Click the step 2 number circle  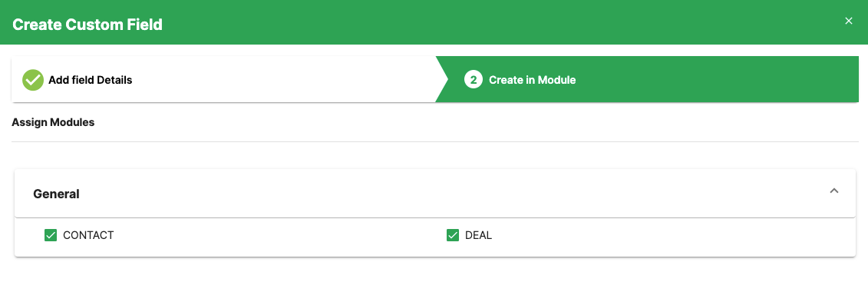(x=474, y=80)
